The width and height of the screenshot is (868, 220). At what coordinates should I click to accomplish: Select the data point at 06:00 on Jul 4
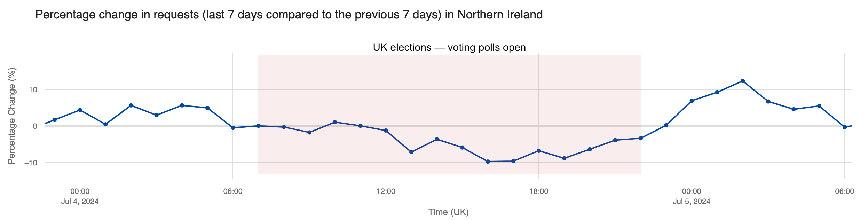233,128
